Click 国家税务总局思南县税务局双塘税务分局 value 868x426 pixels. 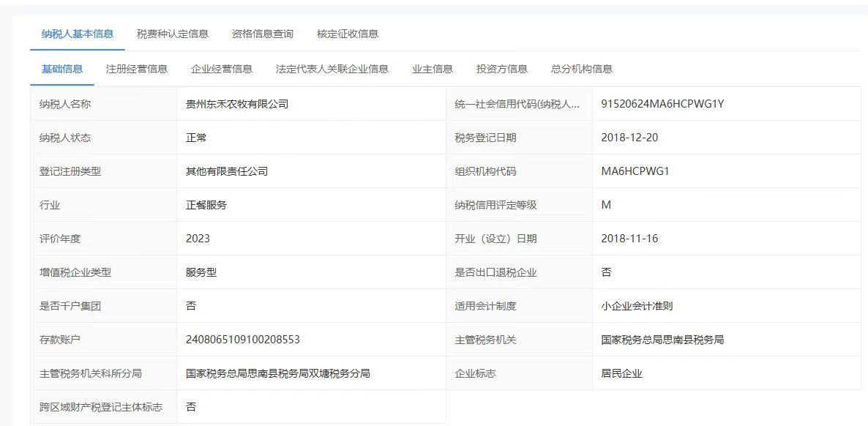tap(278, 373)
